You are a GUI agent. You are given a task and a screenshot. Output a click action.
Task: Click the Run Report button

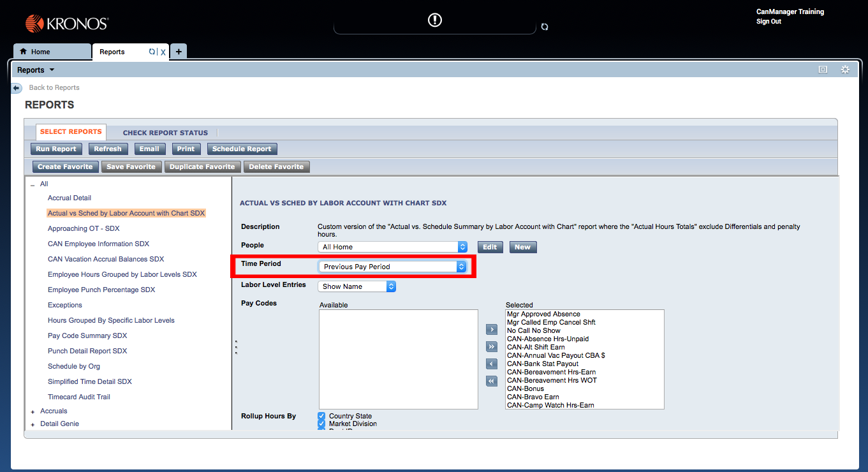56,149
